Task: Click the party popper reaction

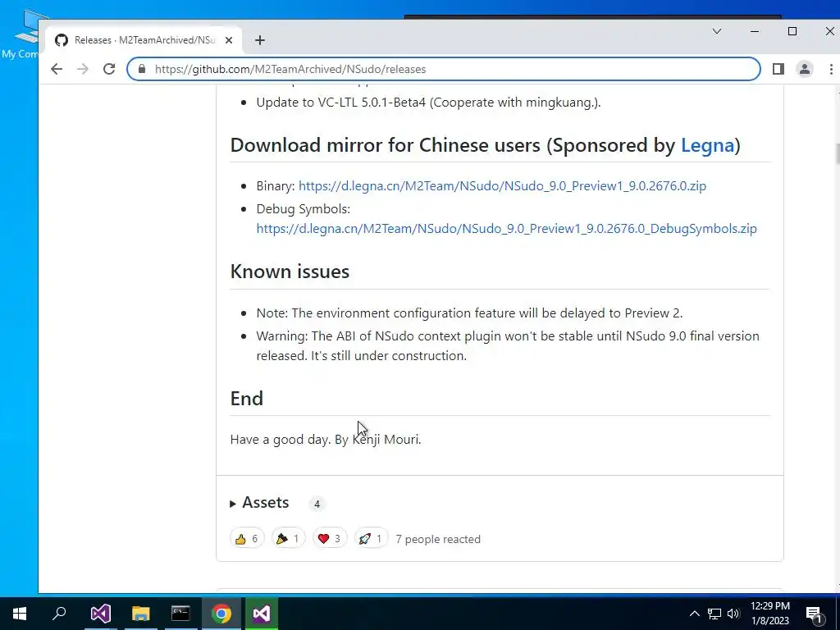Action: [x=288, y=538]
